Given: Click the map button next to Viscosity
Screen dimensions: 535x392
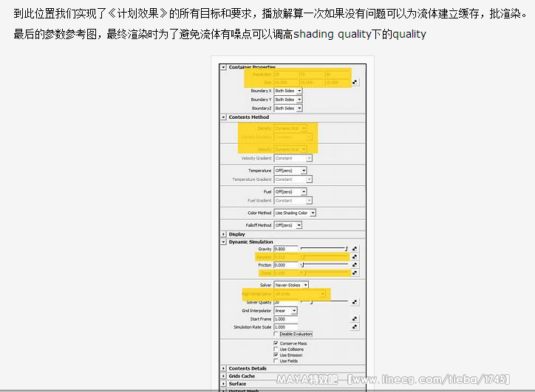Looking at the screenshot, I should pyautogui.click(x=355, y=257).
